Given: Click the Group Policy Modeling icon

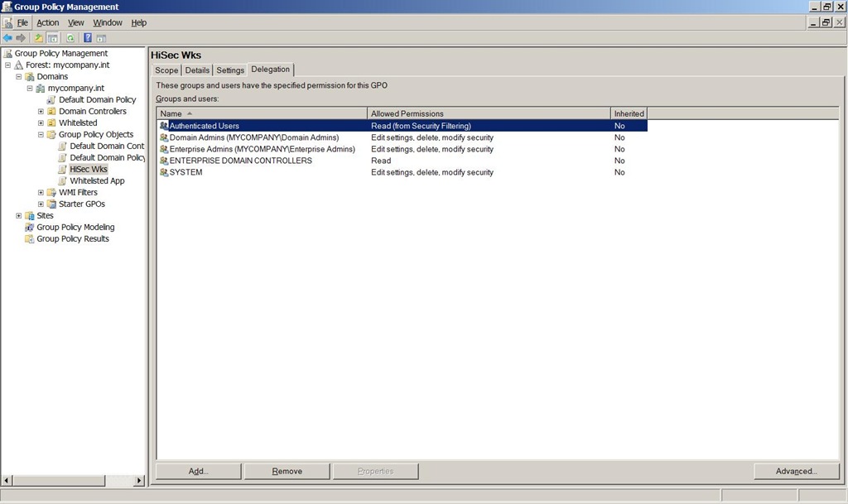Looking at the screenshot, I should (30, 228).
